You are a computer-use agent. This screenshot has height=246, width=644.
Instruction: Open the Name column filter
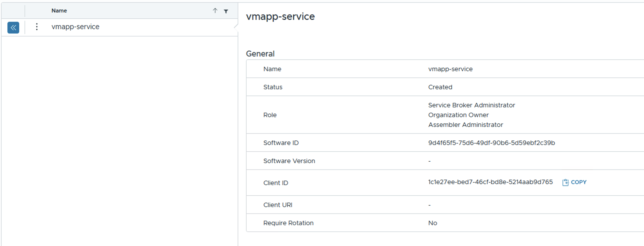click(226, 11)
